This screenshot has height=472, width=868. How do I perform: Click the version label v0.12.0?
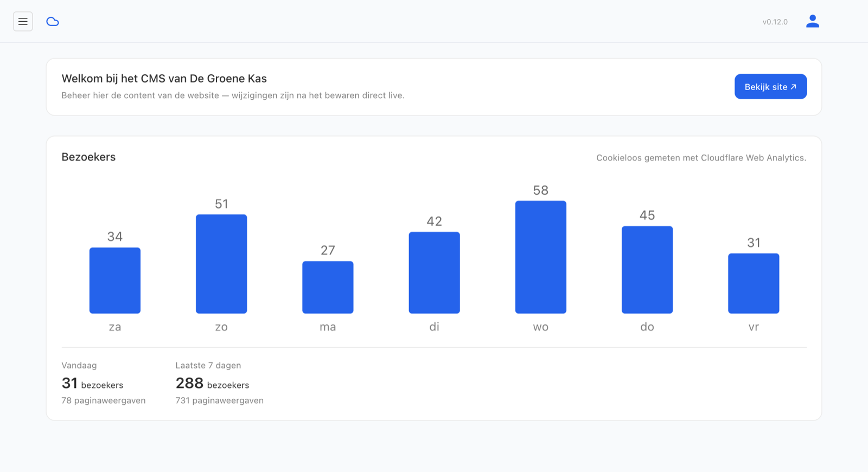[775, 22]
